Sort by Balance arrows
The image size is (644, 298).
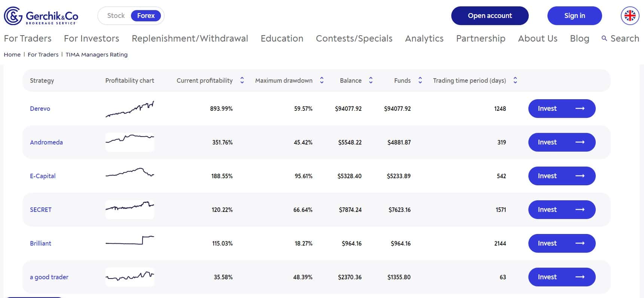[x=371, y=80]
